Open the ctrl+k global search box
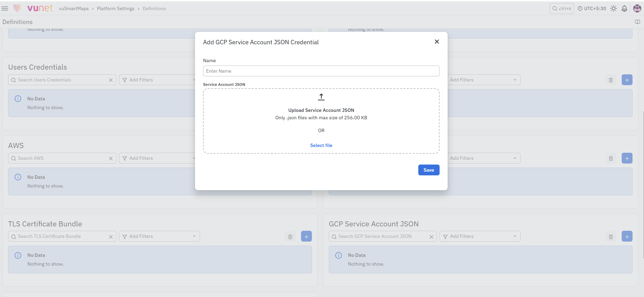This screenshot has width=644, height=297. coord(562,8)
